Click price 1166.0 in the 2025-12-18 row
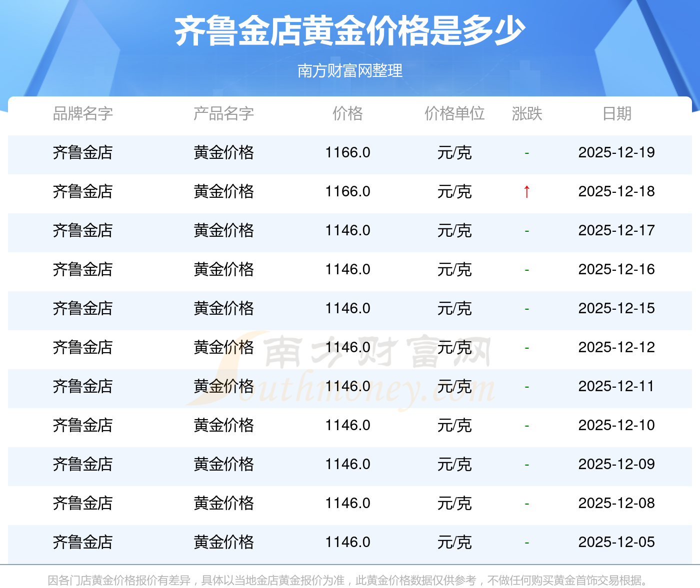 (348, 191)
